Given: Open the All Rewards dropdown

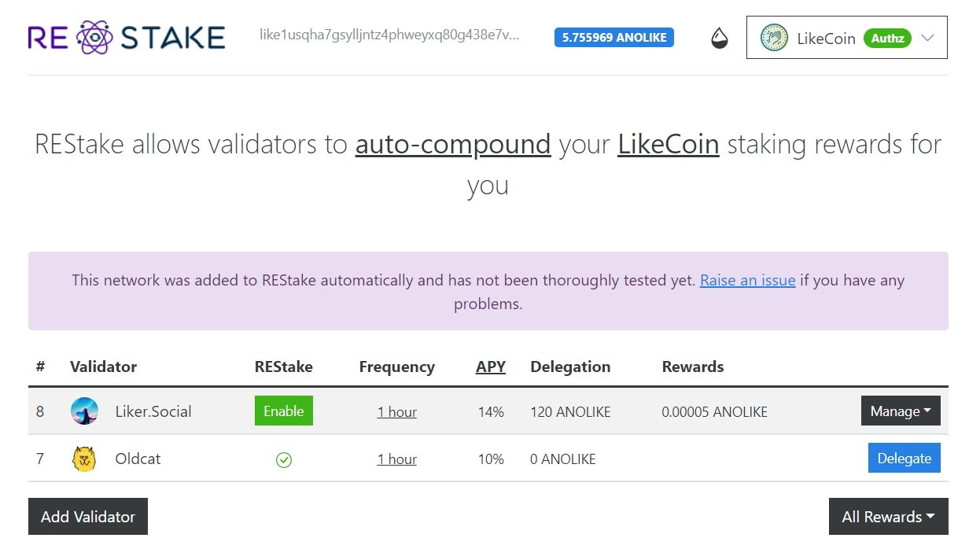Looking at the screenshot, I should click(888, 517).
